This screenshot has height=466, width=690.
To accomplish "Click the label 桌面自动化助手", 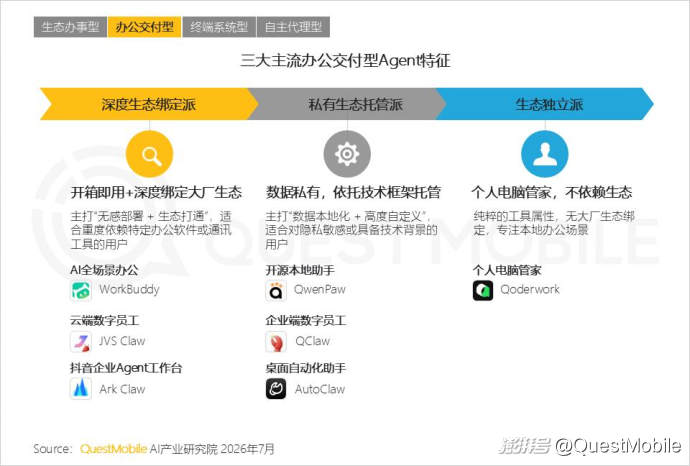I will (306, 367).
